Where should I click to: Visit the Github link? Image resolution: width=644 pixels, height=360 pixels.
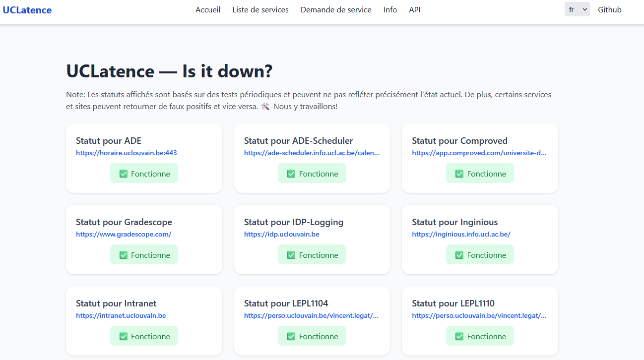point(610,9)
